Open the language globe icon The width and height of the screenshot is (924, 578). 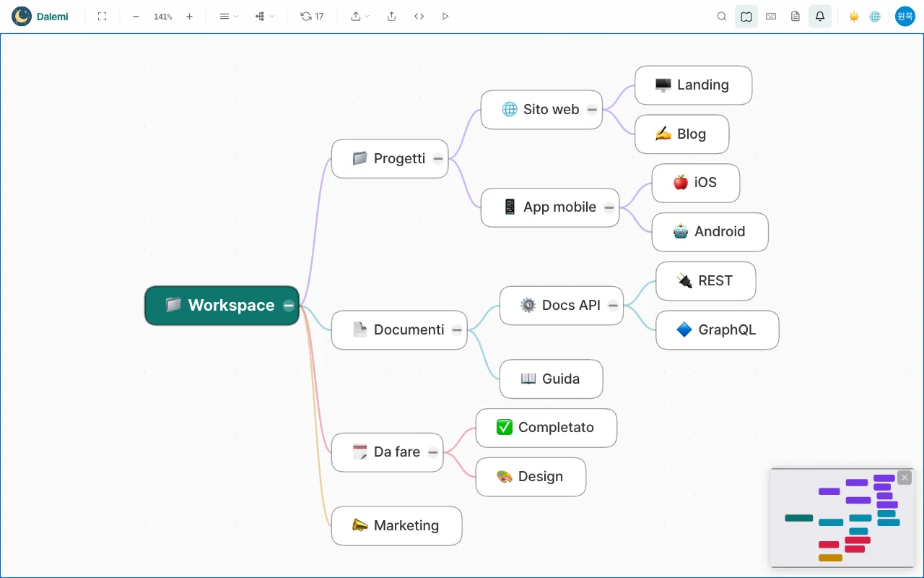tap(875, 16)
